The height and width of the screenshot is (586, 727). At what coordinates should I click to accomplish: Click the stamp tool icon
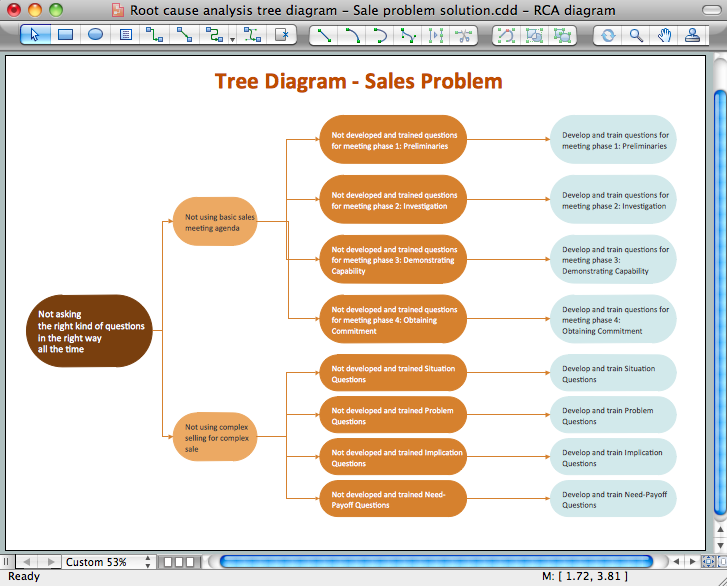(x=693, y=35)
